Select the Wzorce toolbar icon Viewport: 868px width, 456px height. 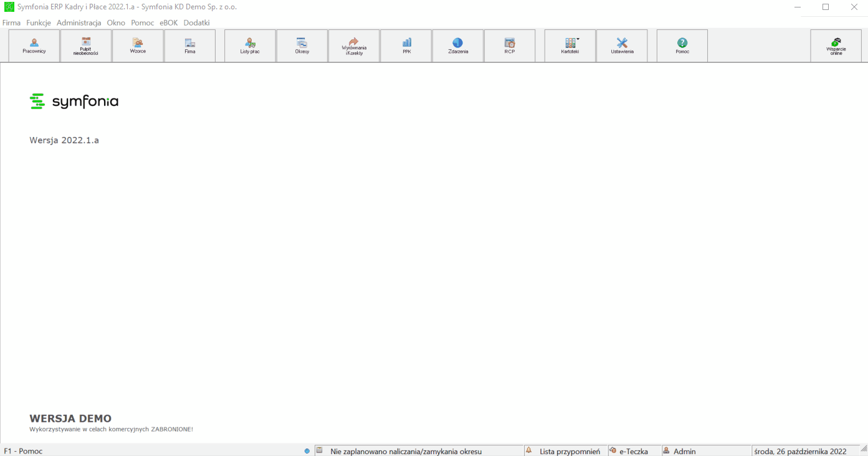point(138,45)
